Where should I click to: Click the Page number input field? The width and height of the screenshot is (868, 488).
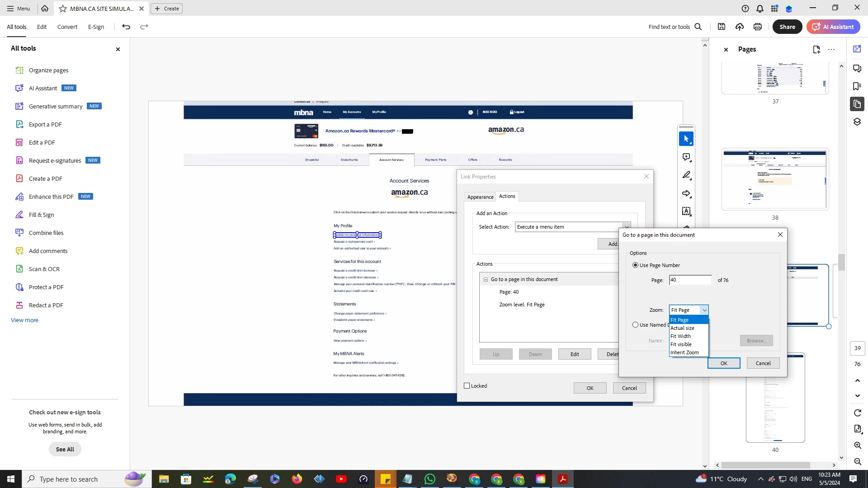pos(690,280)
